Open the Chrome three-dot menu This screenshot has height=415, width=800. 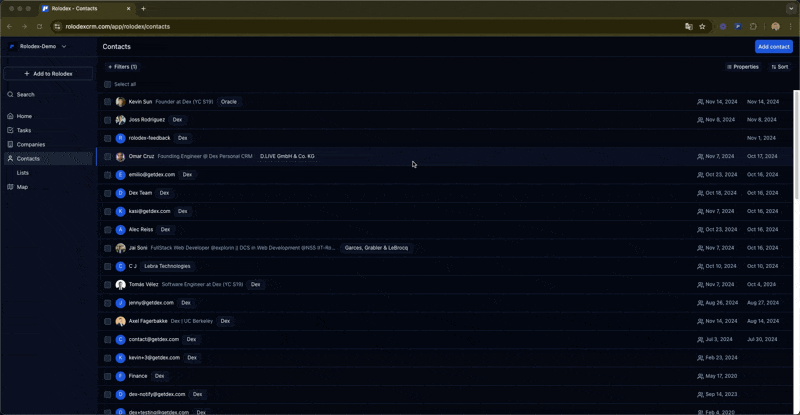click(x=791, y=27)
